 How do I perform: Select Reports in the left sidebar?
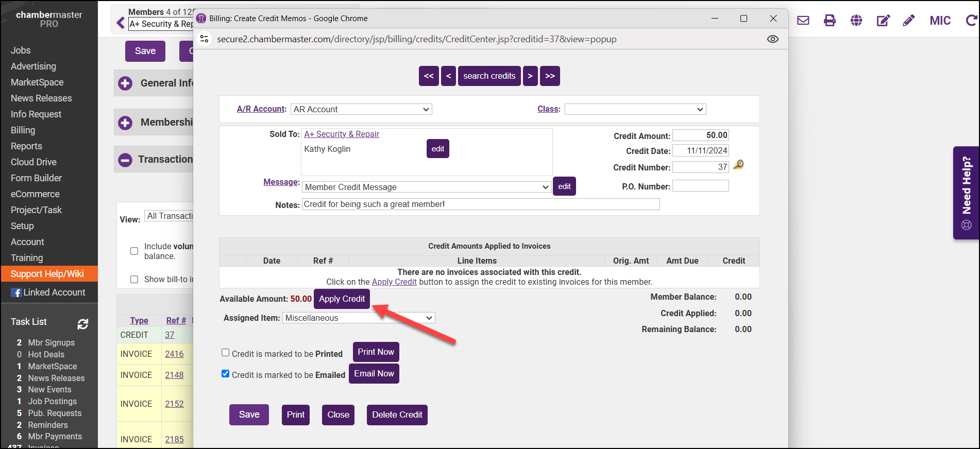[26, 146]
